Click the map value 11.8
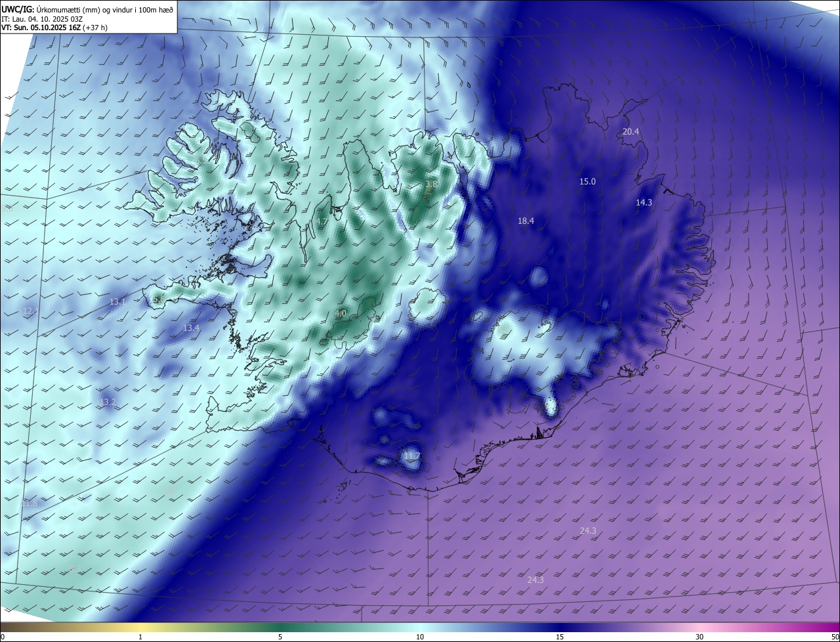 [x=30, y=503]
